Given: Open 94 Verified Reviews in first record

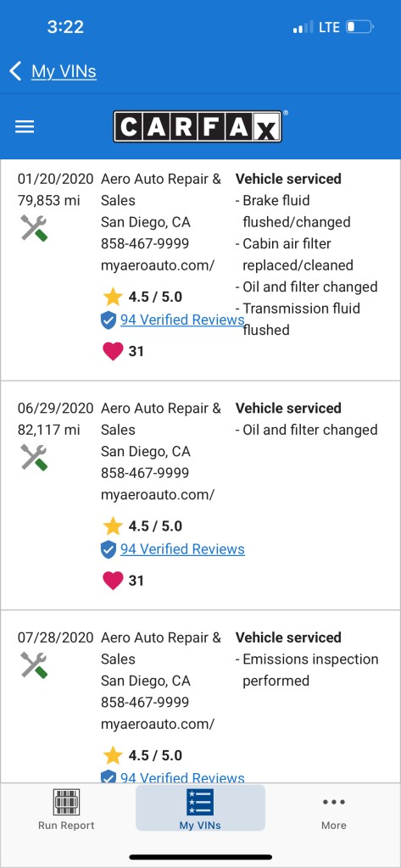Looking at the screenshot, I should pyautogui.click(x=182, y=320).
